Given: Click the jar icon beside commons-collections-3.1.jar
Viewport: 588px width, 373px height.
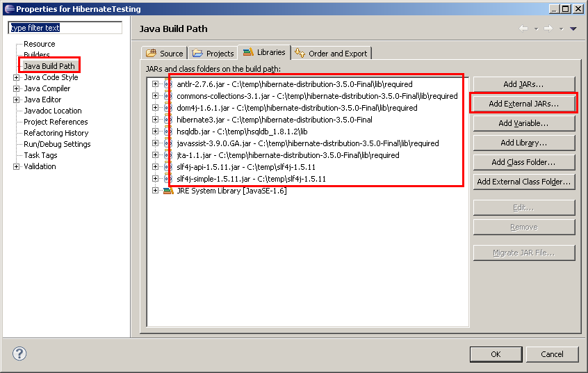Looking at the screenshot, I should tap(168, 96).
